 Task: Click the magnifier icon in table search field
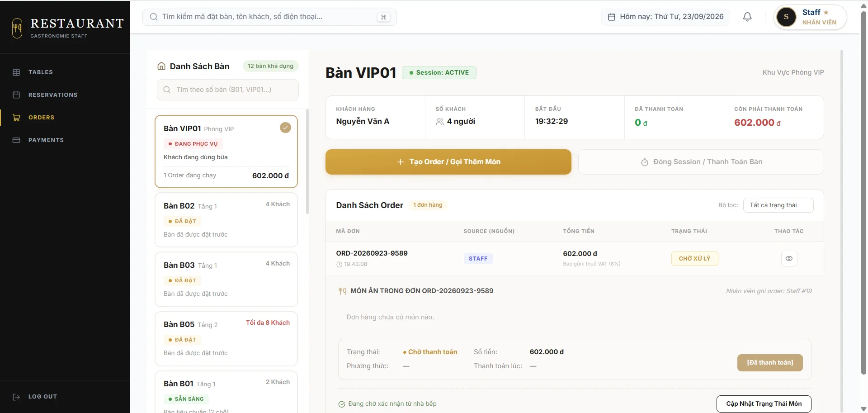[167, 90]
